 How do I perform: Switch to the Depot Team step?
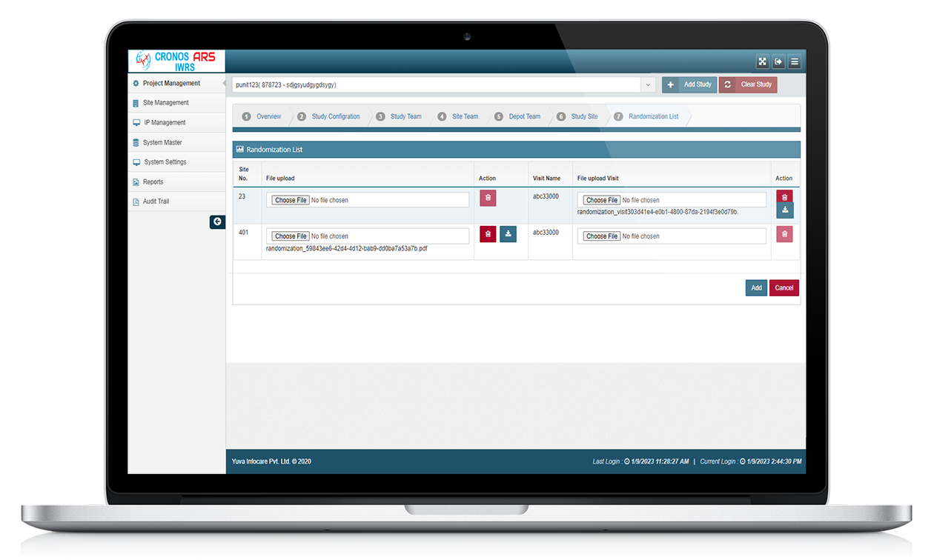tap(524, 117)
